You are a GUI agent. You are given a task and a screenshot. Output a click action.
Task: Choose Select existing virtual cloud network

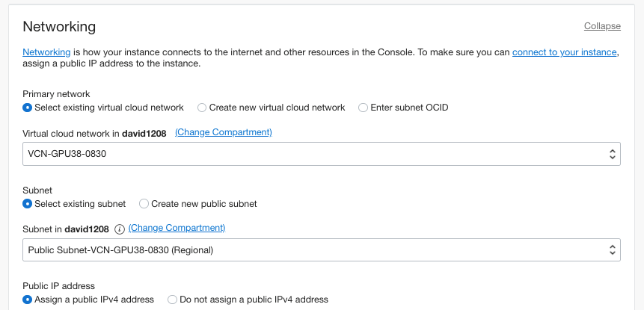pos(28,108)
